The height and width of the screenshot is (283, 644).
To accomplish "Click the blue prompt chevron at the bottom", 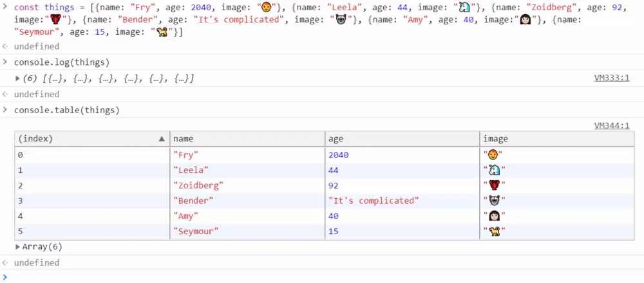I will point(6,277).
